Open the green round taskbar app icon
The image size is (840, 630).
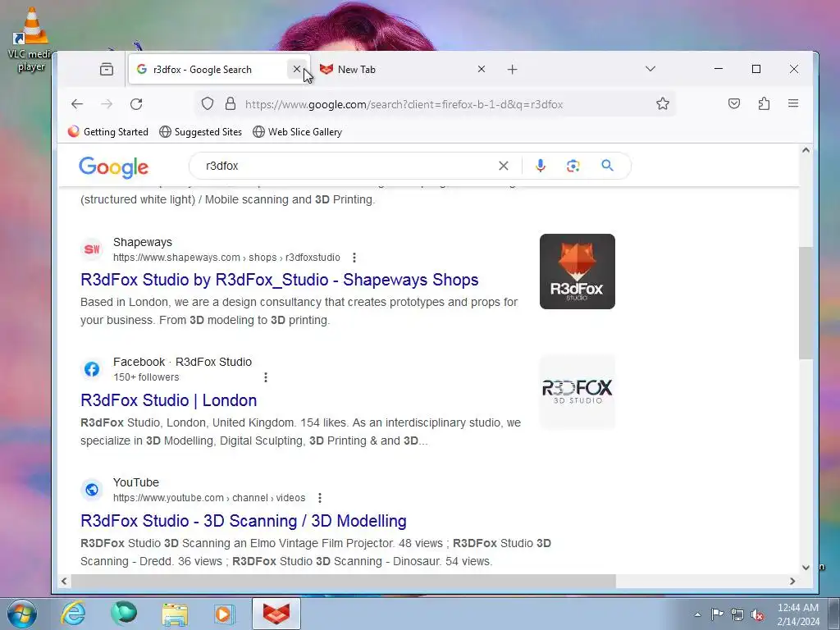(x=124, y=614)
